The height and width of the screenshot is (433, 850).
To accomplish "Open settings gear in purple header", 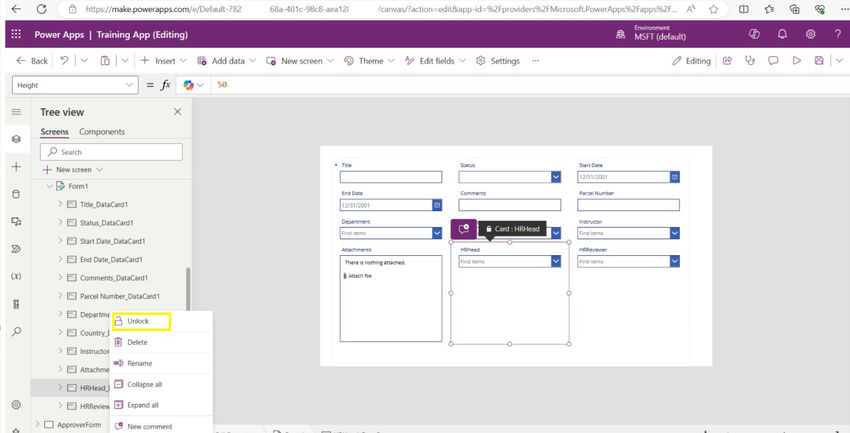I will click(810, 34).
